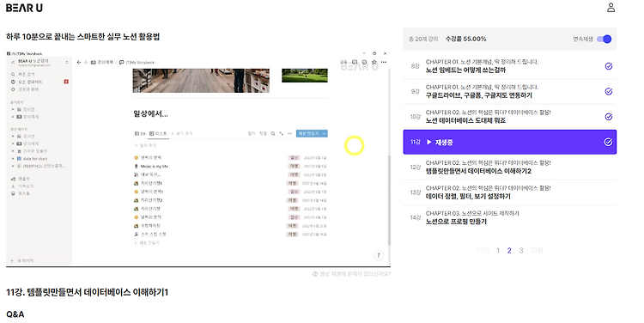Click the BEAR U logo in page header
The width and height of the screenshot is (644, 323).
(24, 8)
